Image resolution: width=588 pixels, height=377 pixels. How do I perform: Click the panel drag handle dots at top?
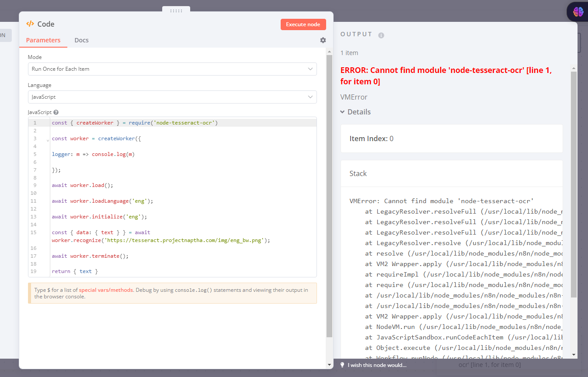[x=176, y=10]
